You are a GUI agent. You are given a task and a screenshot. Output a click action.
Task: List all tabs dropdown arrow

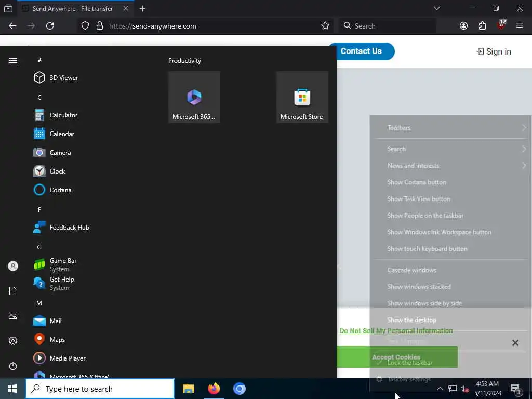[436, 8]
